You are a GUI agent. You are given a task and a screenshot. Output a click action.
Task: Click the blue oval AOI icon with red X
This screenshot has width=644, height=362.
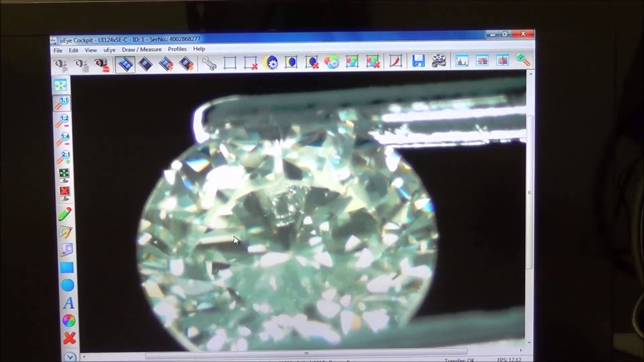point(311,62)
